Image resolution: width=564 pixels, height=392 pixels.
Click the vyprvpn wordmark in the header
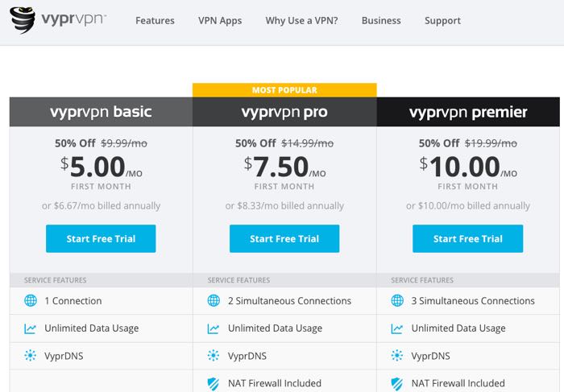74,19
